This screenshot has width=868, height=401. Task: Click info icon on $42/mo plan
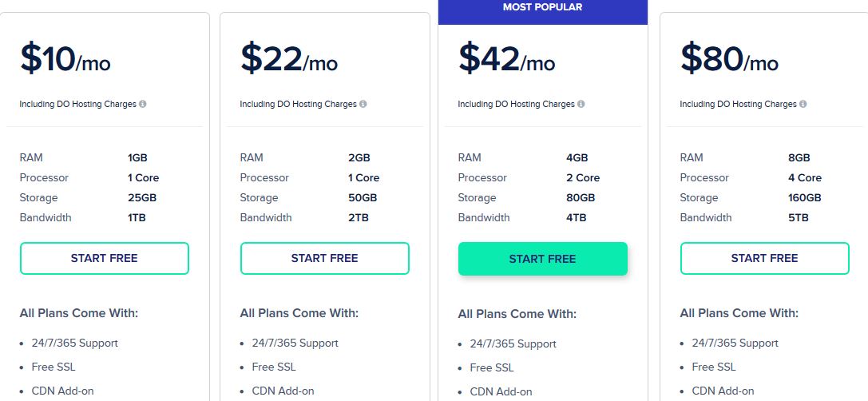tap(581, 104)
